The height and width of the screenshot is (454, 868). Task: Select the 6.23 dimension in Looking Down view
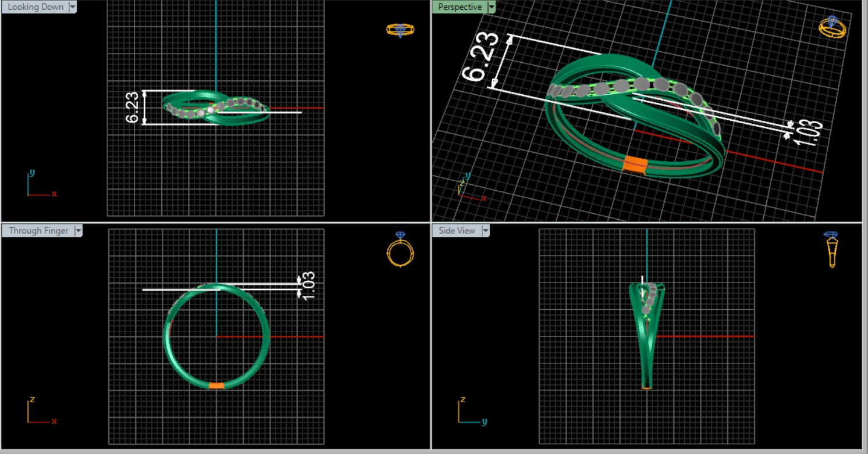[133, 107]
